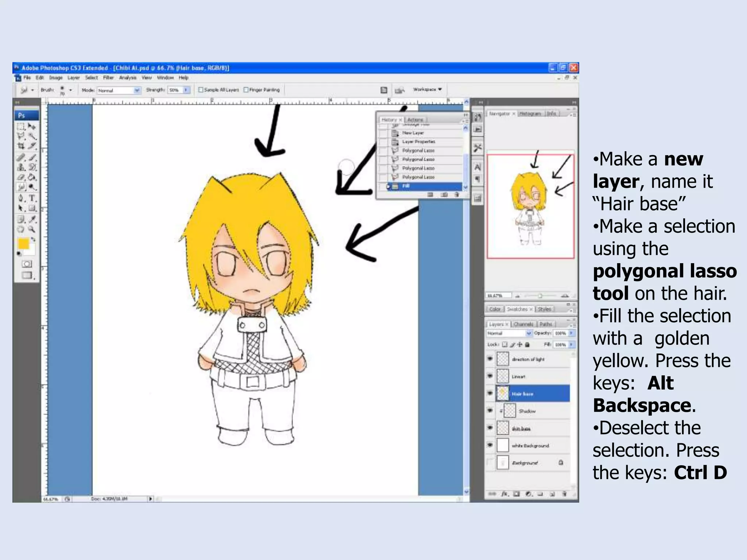747x560 pixels.
Task: Select the Type tool
Action: tap(32, 198)
